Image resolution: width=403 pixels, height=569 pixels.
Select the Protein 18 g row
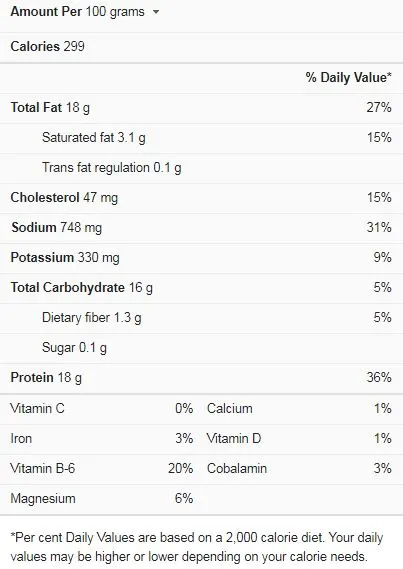click(201, 378)
